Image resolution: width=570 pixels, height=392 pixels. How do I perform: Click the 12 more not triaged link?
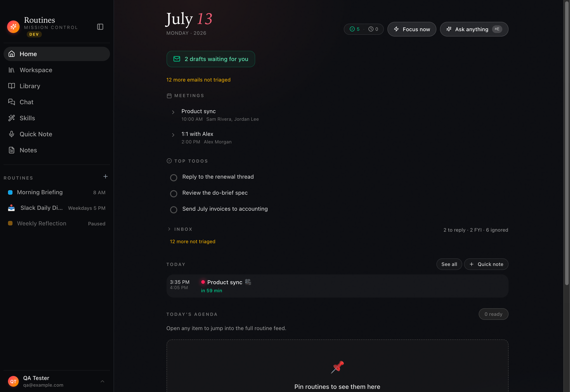coord(192,241)
